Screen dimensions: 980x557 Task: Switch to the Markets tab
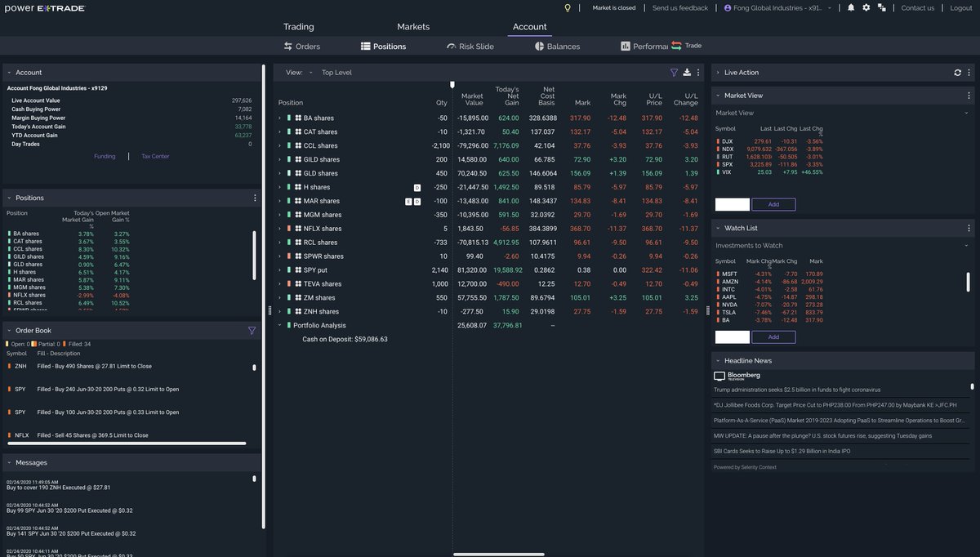point(413,27)
